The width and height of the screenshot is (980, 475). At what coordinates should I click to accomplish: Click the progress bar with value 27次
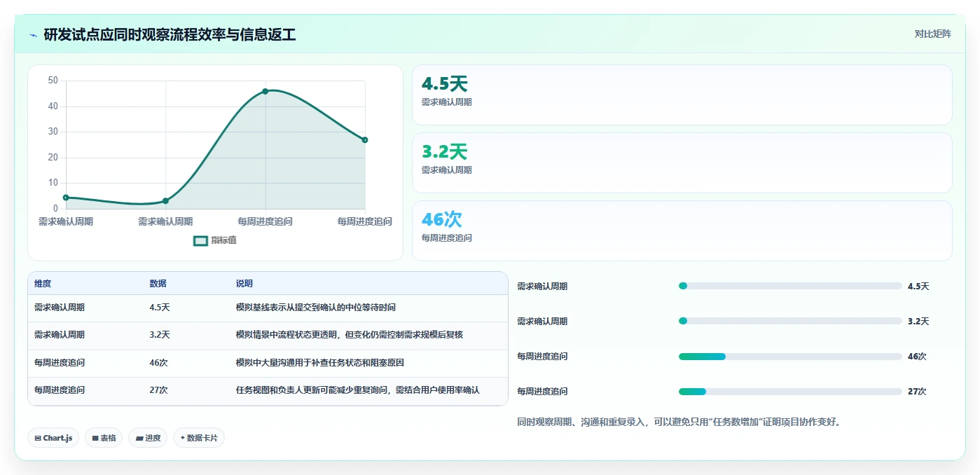pyautogui.click(x=790, y=391)
